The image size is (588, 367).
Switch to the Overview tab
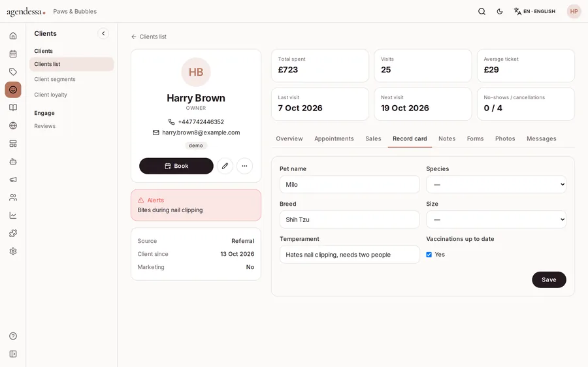[289, 138]
